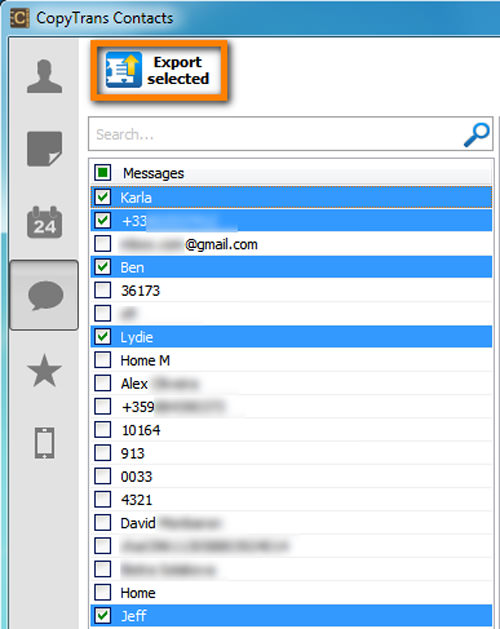This screenshot has width=500, height=629.
Task: Uncheck the Lydie conversation checkbox
Action: 103,337
